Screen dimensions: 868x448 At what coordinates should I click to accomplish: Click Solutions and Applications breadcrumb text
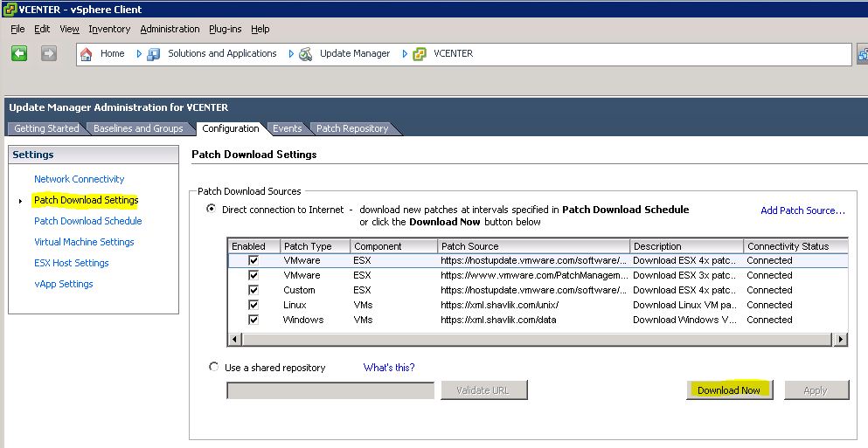click(x=223, y=53)
